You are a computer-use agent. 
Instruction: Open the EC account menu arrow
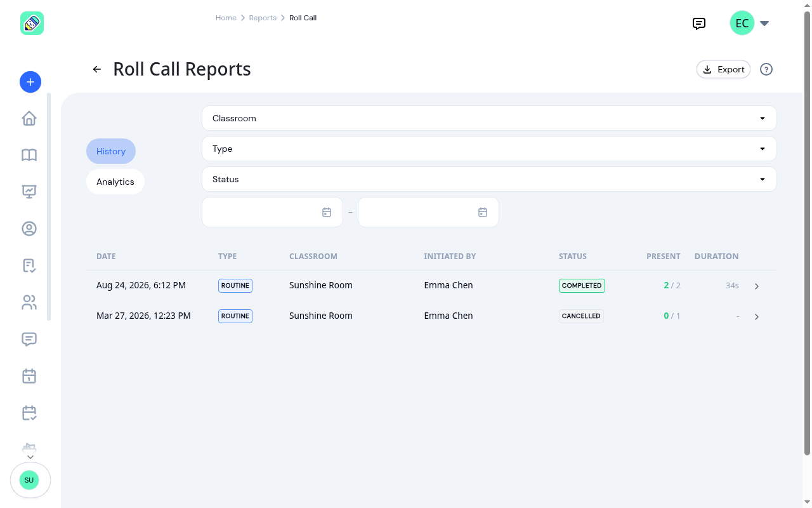point(764,23)
